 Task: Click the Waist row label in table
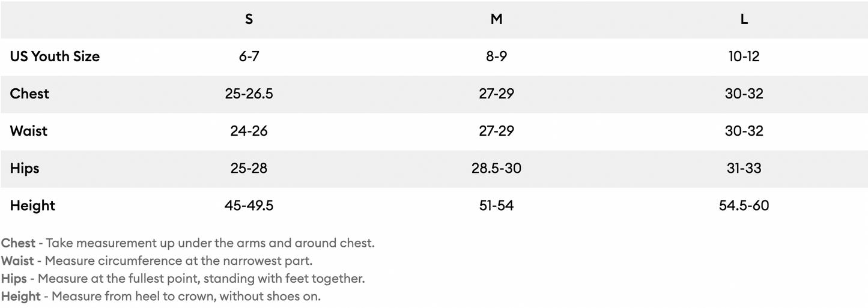click(28, 131)
